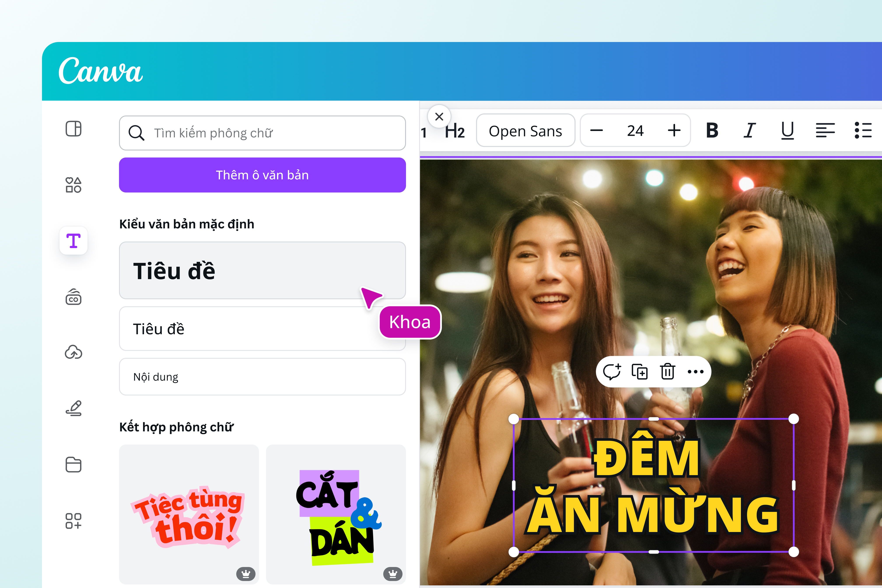The width and height of the screenshot is (882, 588).
Task: Click the Canva logo
Action: (100, 70)
